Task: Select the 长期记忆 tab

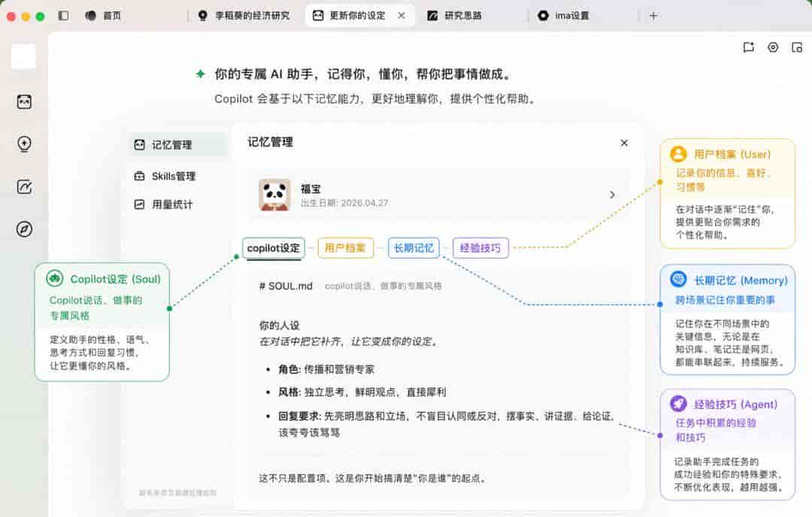Action: pyautogui.click(x=414, y=248)
